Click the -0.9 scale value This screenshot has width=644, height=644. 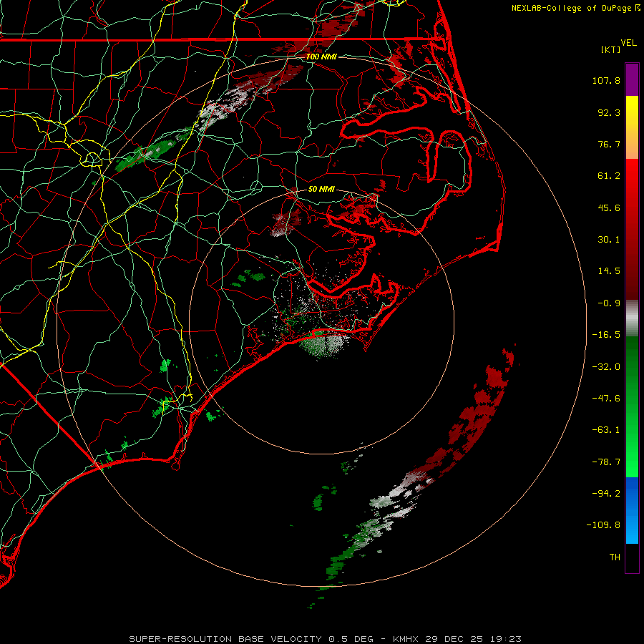[609, 303]
